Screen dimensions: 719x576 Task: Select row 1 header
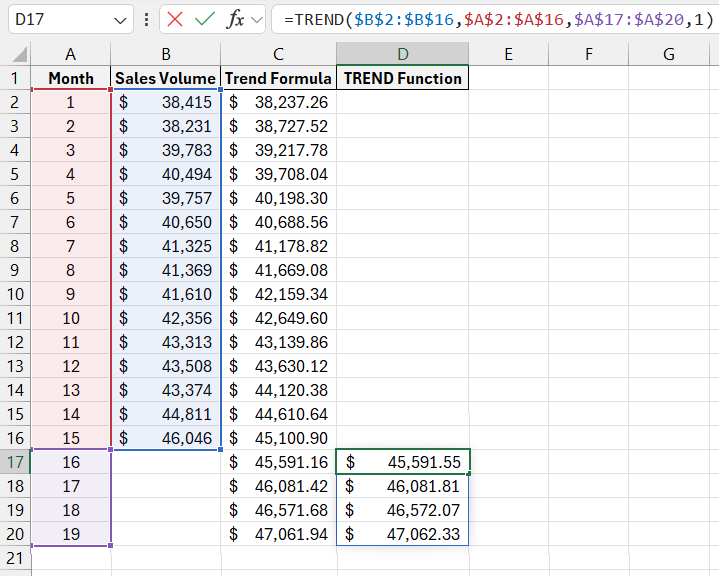tap(15, 78)
